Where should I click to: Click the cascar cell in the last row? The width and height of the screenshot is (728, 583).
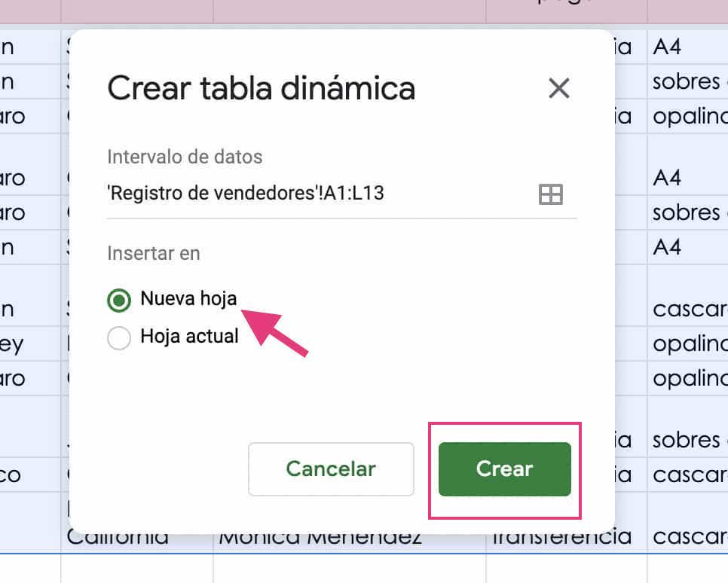(686, 536)
